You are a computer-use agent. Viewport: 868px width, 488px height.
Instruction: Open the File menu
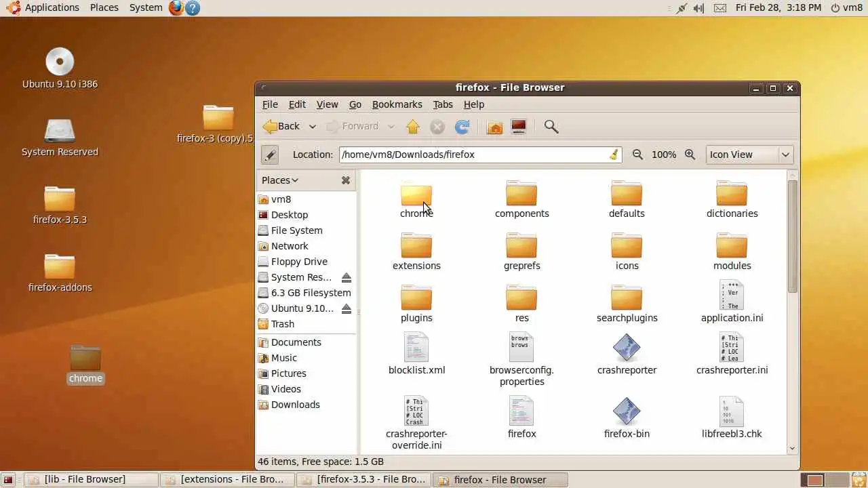[270, 104]
